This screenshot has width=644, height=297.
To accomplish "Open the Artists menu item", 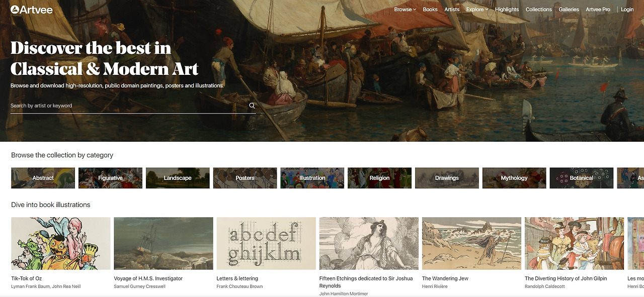I will tap(452, 10).
